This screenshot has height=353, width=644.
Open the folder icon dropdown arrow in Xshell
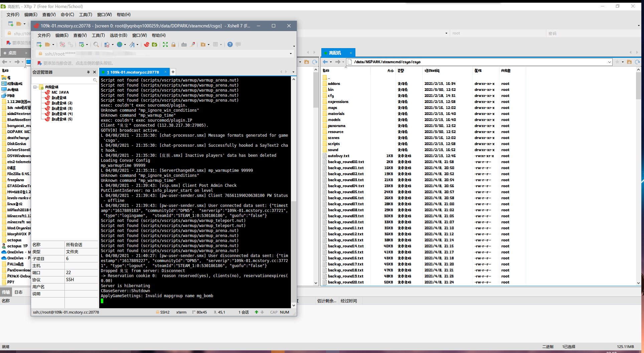(53, 45)
